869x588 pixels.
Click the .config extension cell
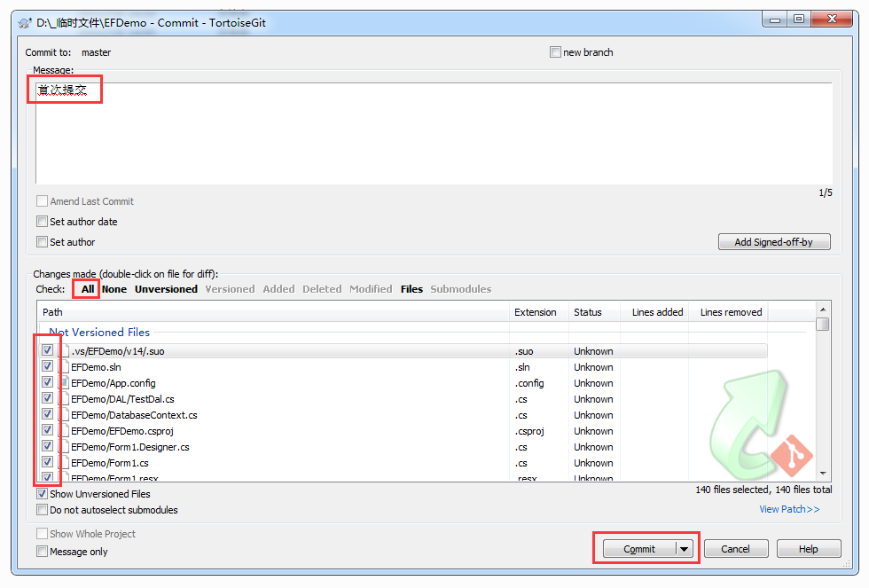pos(530,383)
